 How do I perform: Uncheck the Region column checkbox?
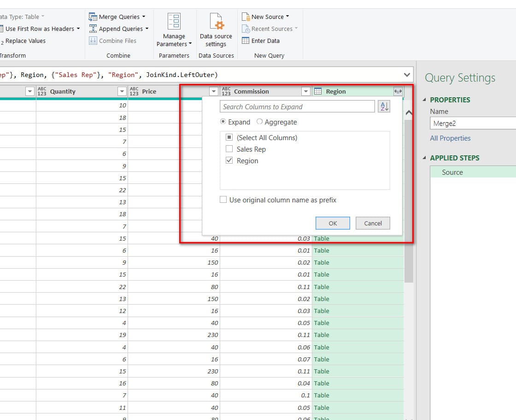tap(229, 161)
